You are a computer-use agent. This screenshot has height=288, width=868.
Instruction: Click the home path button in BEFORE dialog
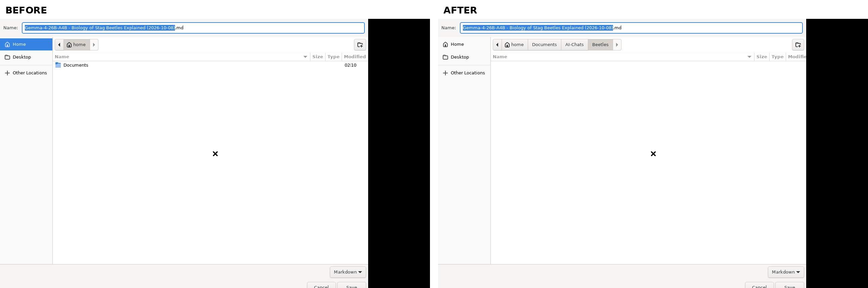[x=77, y=44]
